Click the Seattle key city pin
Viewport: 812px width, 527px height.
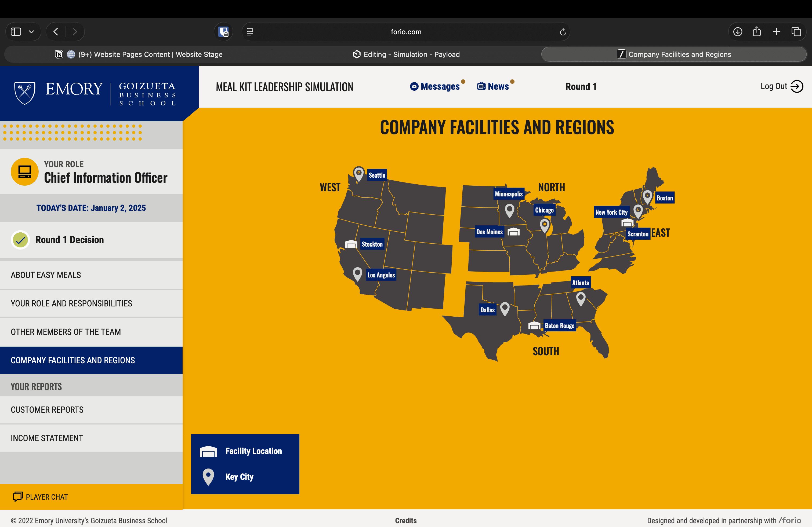pyautogui.click(x=358, y=173)
